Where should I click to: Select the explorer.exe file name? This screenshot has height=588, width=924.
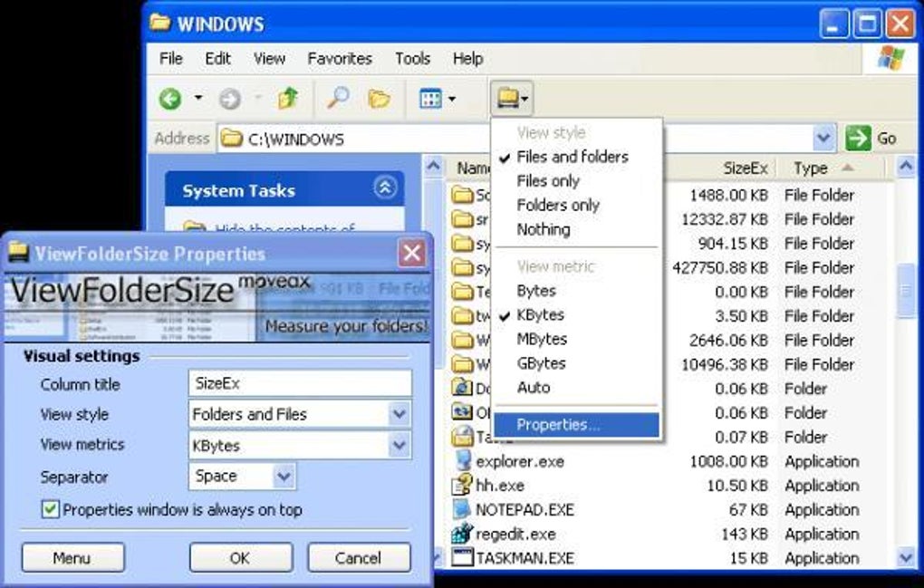click(520, 461)
